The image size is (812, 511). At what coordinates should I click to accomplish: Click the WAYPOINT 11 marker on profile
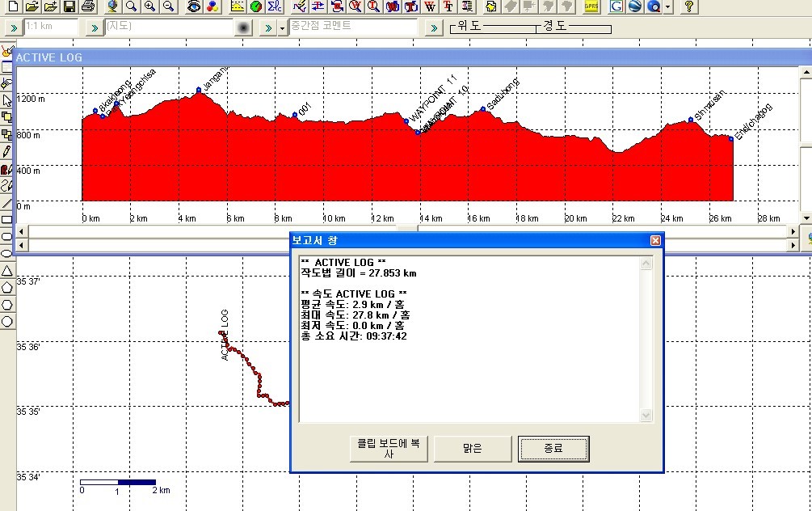(406, 121)
